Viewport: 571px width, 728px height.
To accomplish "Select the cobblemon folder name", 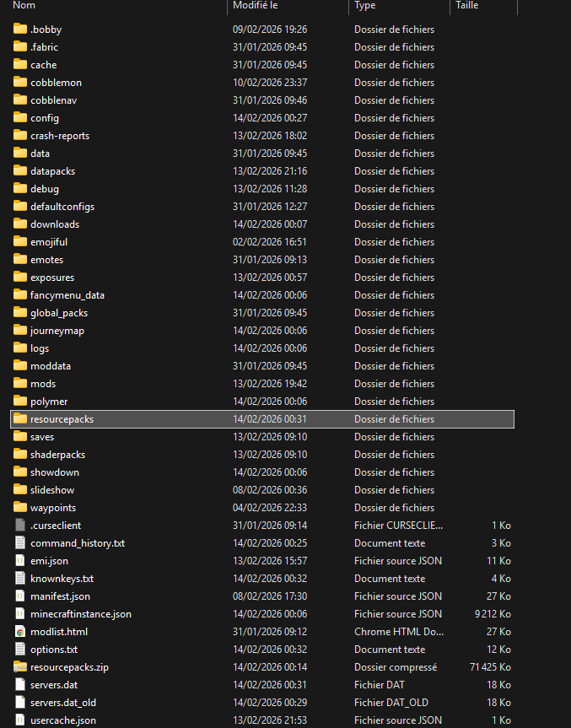I will [x=56, y=83].
